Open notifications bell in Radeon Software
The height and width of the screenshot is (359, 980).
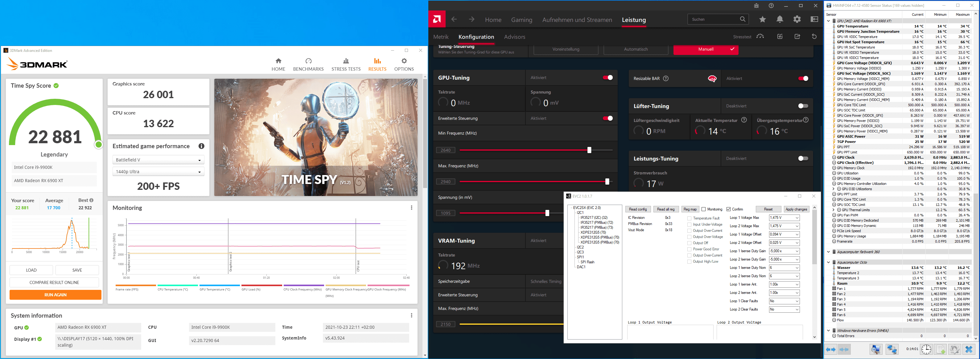pyautogui.click(x=780, y=19)
